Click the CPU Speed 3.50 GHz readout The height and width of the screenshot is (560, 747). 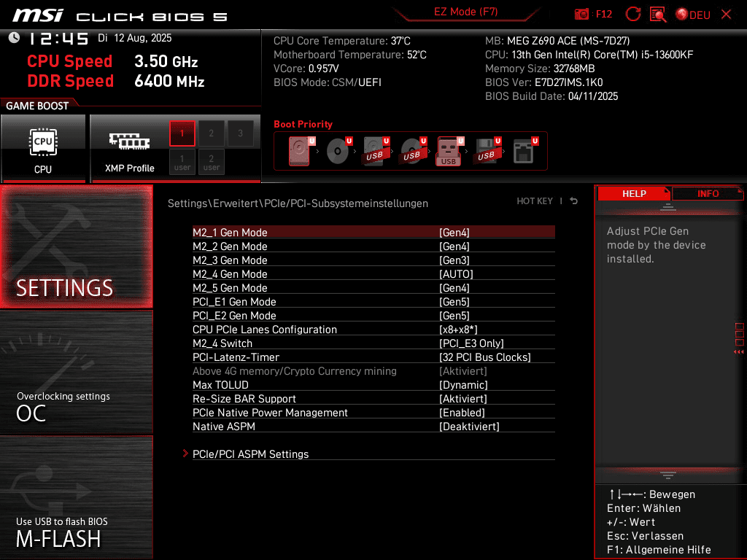coord(112,61)
